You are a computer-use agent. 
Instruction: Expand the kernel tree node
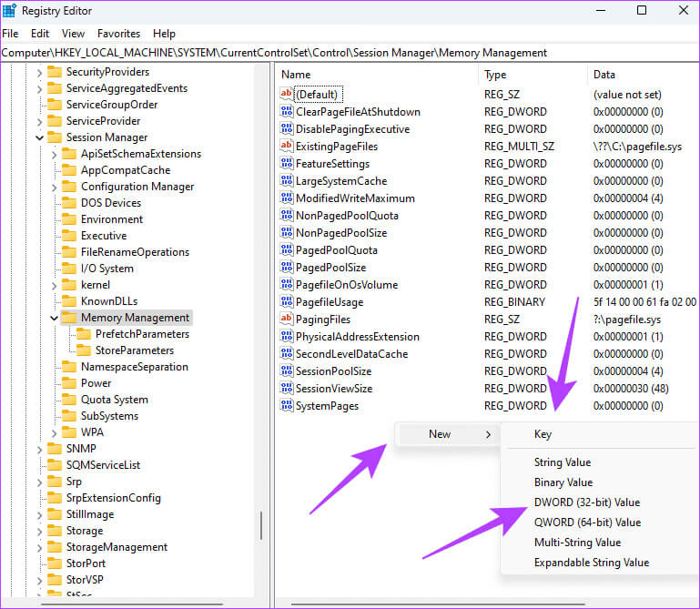pos(54,285)
